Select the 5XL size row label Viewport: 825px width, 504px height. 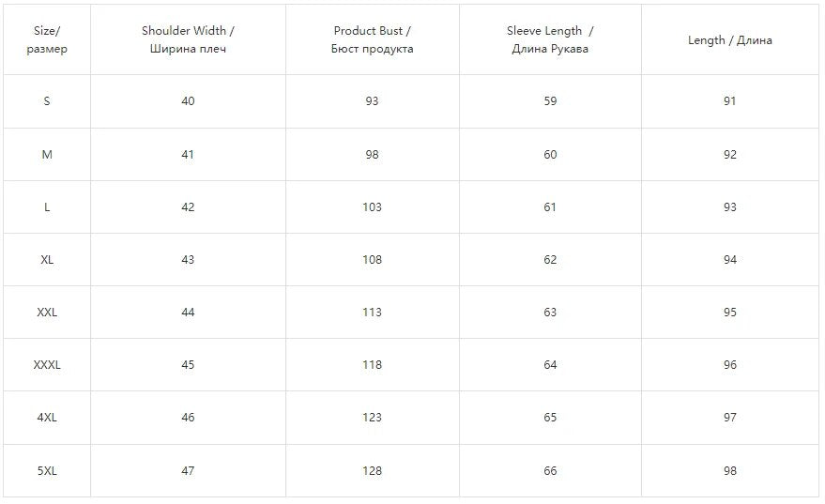[x=47, y=471]
